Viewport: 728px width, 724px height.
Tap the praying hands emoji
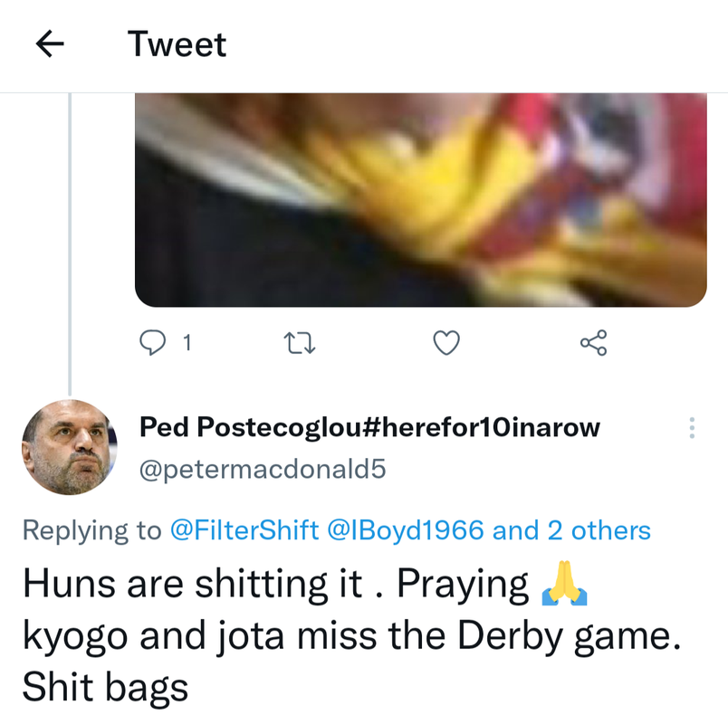click(x=564, y=584)
